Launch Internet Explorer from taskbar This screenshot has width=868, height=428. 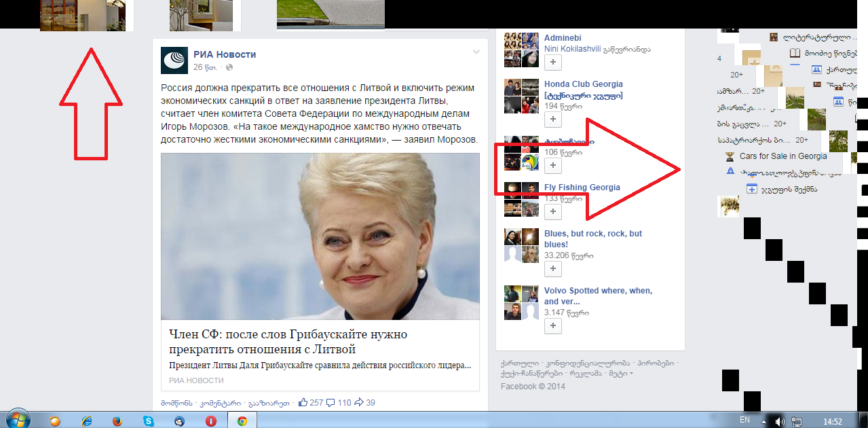click(x=86, y=421)
